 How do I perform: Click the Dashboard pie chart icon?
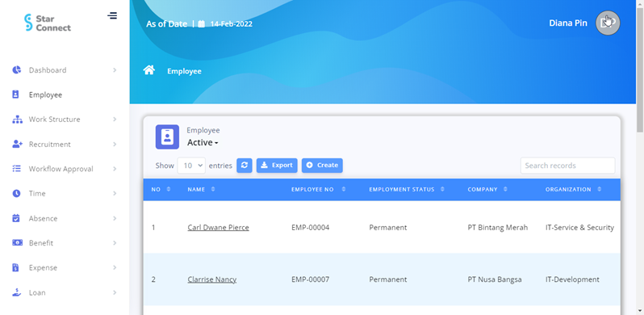pos(16,70)
